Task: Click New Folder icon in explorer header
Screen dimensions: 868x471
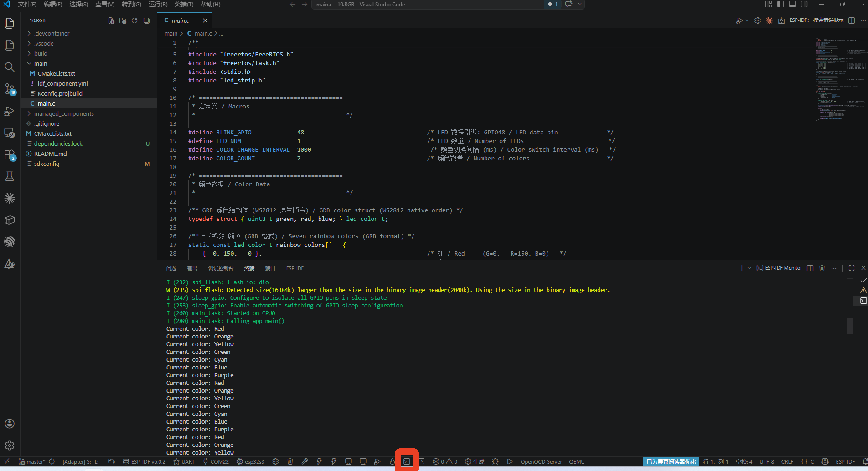Action: [x=123, y=20]
